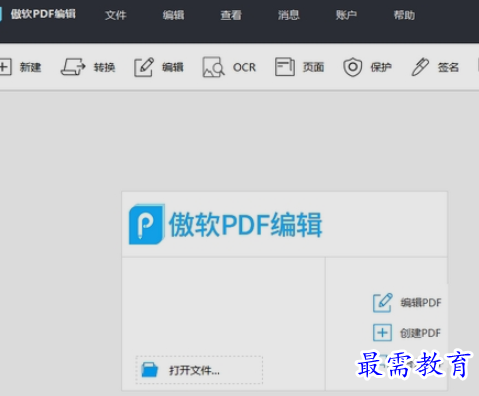
Task: Open the 帮助 menu
Action: tap(404, 15)
